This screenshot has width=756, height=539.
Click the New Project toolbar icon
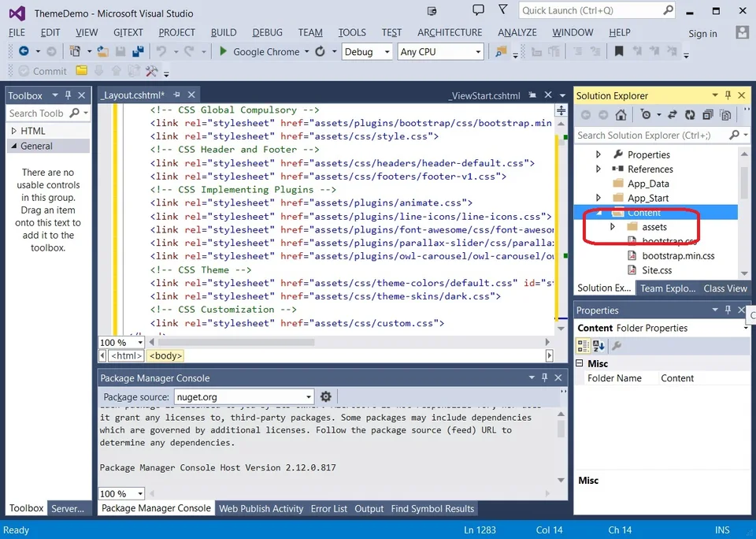pyautogui.click(x=75, y=51)
